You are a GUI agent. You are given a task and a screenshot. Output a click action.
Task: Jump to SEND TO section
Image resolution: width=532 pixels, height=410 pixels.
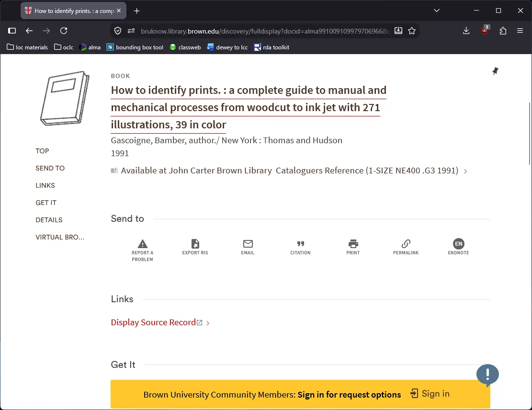50,168
